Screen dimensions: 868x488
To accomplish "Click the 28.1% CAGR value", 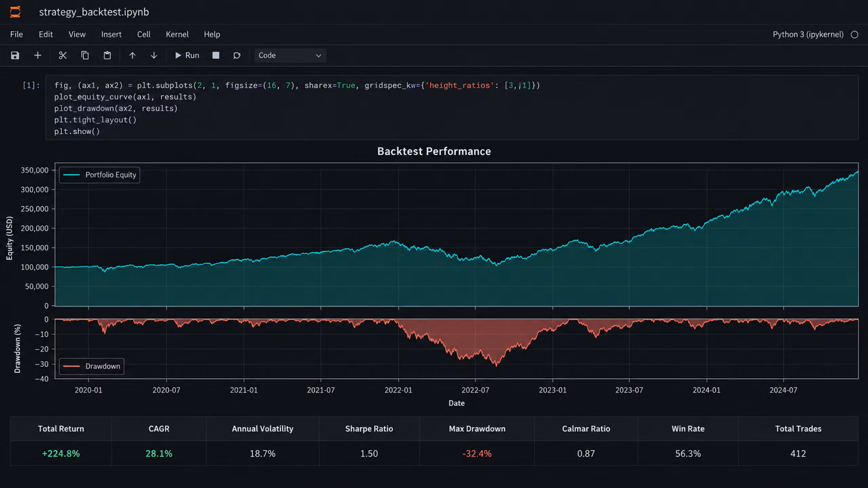I will click(x=159, y=453).
